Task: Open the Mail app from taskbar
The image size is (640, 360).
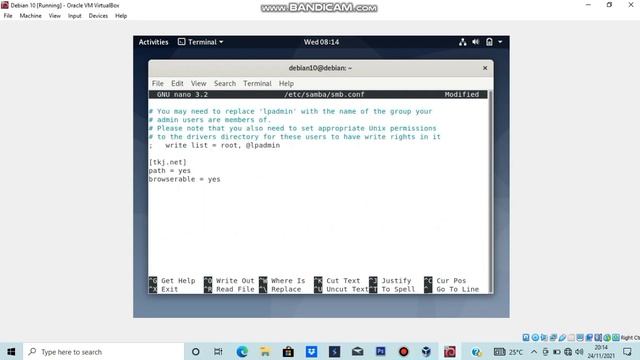Action: click(x=358, y=351)
